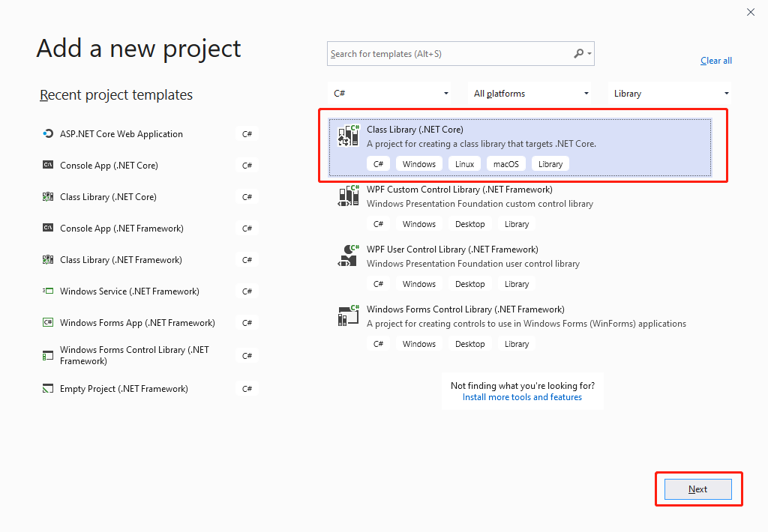
Task: Click 'Windows Presentation Foundation custom control library' text
Action: click(x=480, y=204)
